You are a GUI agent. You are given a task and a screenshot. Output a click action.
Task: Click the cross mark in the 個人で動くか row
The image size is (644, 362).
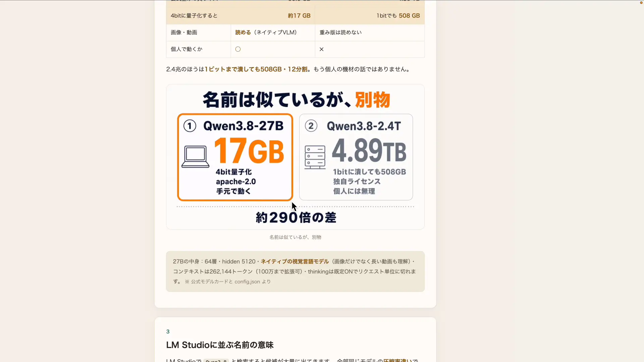[x=321, y=49]
